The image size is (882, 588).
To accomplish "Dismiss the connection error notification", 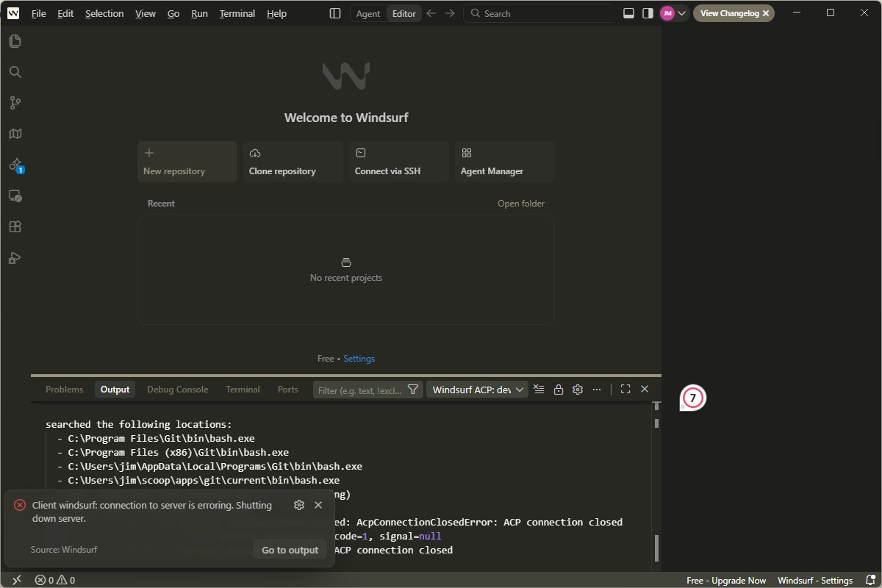I will (x=318, y=505).
